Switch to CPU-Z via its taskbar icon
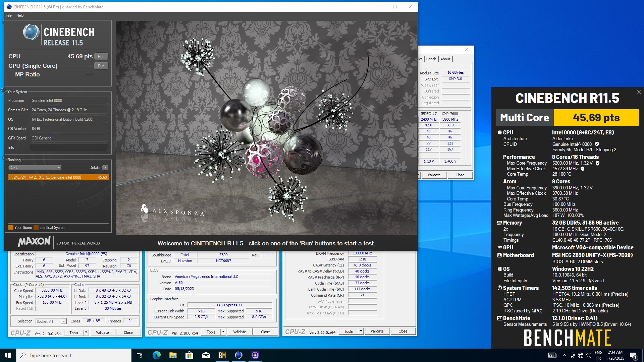Screen dimensions: 644x362 pyautogui.click(x=255, y=355)
